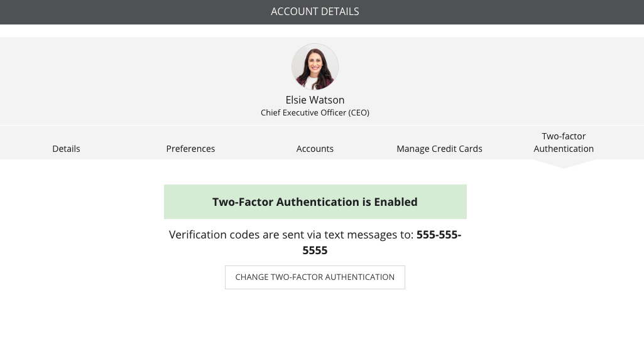
Task: Click the Account Details header title
Action: click(315, 11)
